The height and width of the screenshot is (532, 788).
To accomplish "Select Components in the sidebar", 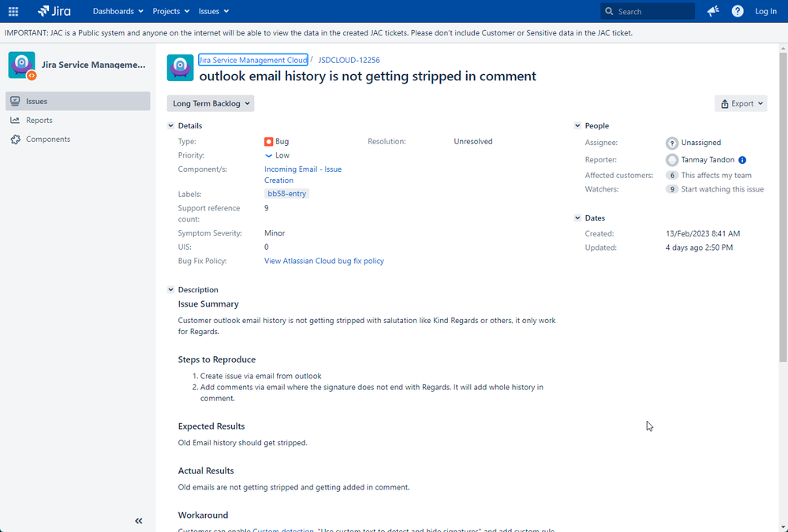I will 78,140.
